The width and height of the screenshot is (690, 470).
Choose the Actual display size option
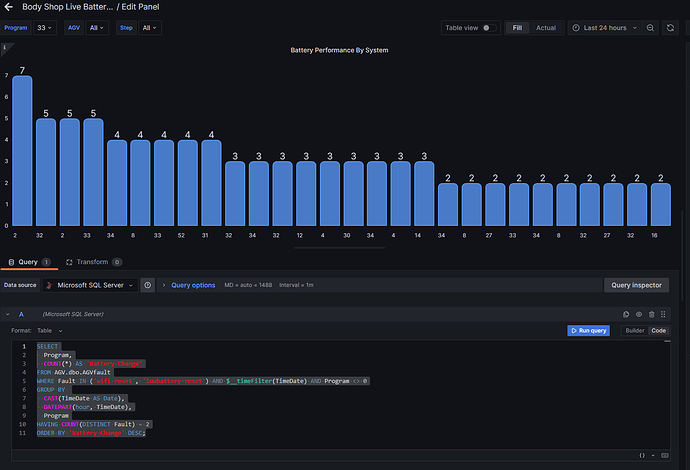coord(546,28)
